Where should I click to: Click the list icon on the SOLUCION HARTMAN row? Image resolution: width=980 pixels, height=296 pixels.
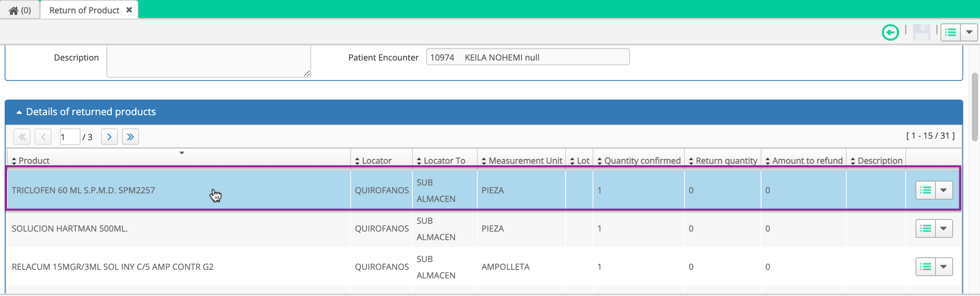[x=925, y=228]
